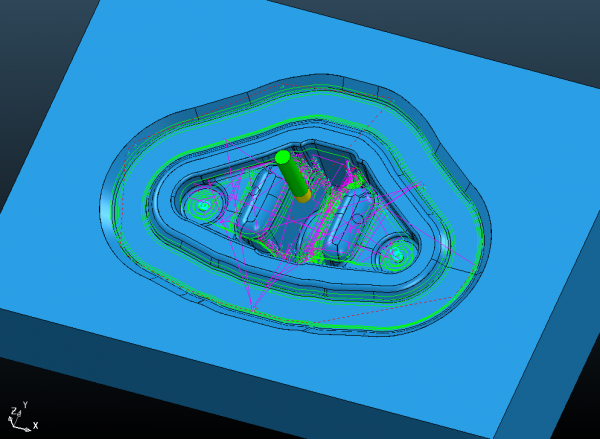Click the X axis label on triad

(x=35, y=426)
